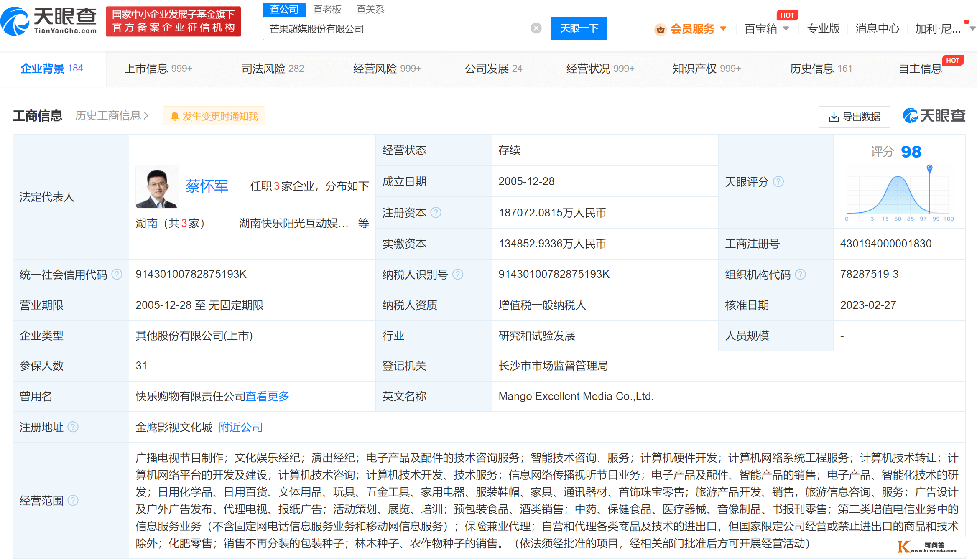Click 纳税人资质 value 增值税一般纳税人
The width and height of the screenshot is (977, 560).
click(542, 305)
